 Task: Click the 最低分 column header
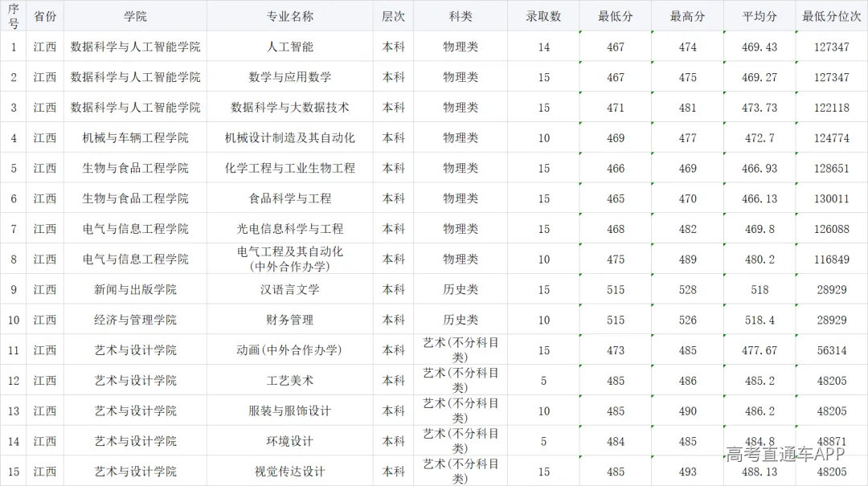point(616,16)
